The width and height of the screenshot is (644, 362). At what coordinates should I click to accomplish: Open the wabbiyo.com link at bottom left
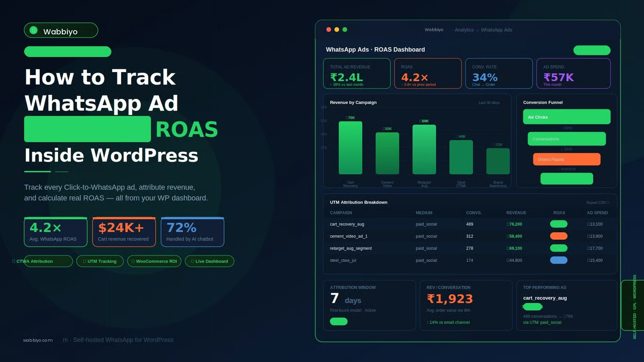coord(38,340)
